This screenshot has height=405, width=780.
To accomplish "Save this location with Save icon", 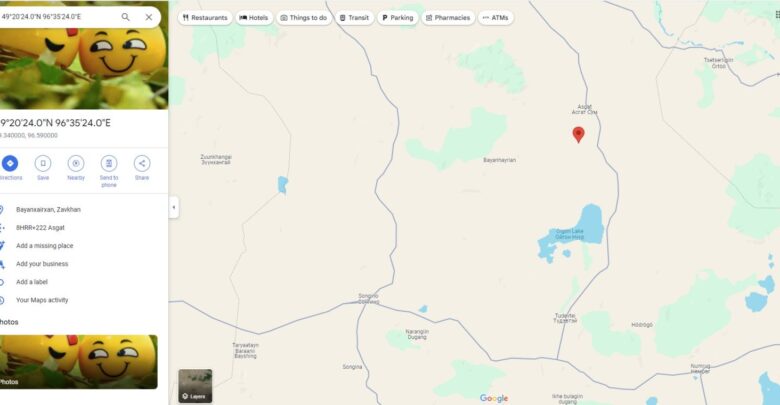I will pos(43,163).
